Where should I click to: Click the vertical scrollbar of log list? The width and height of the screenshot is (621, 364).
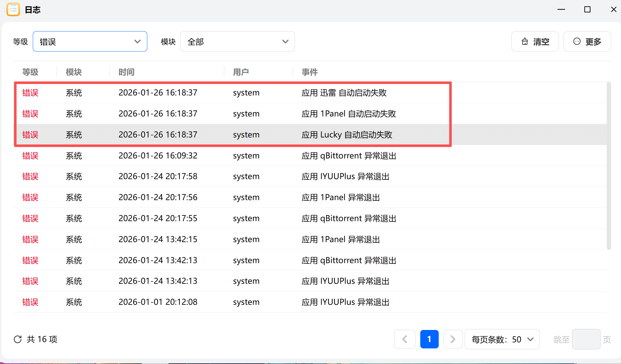(609, 165)
